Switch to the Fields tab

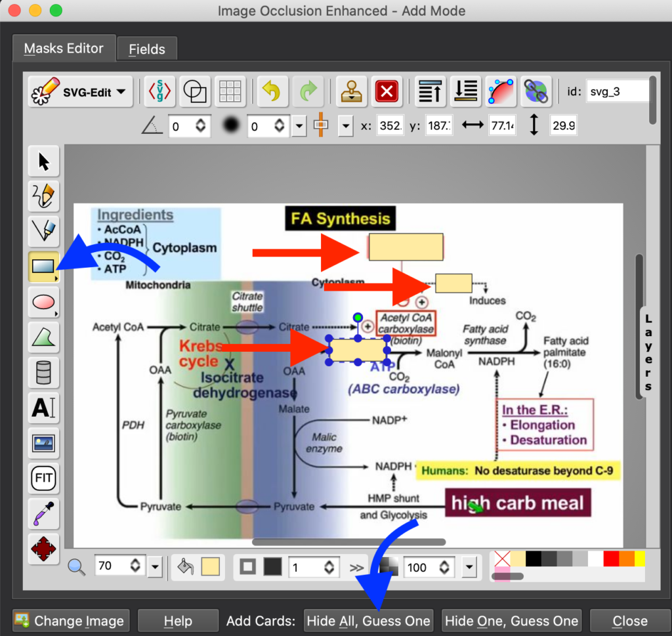pyautogui.click(x=147, y=49)
